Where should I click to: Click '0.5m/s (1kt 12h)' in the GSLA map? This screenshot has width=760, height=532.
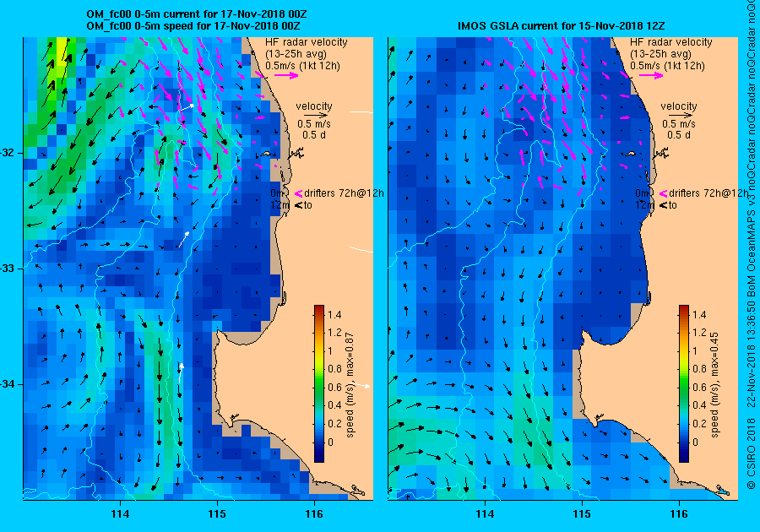[667, 66]
